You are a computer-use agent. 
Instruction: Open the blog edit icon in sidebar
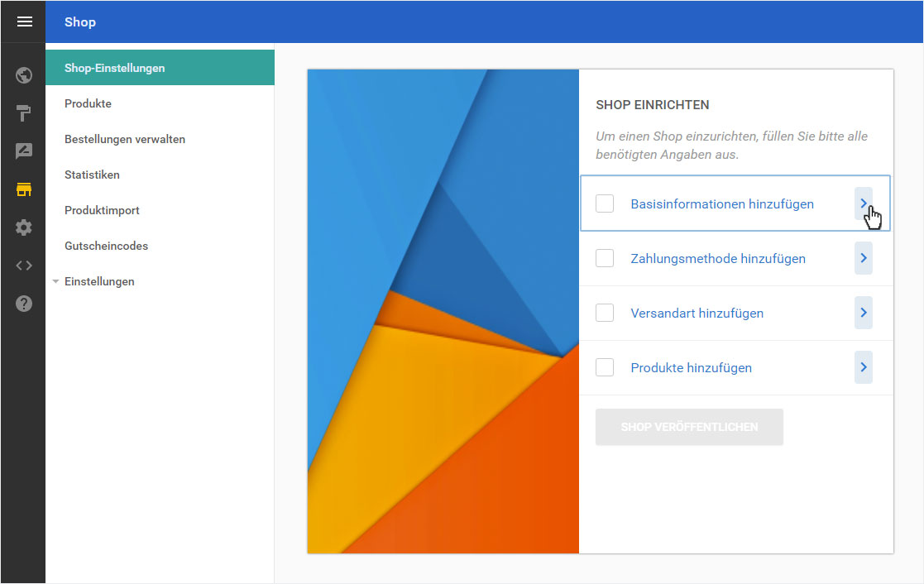(x=23, y=151)
